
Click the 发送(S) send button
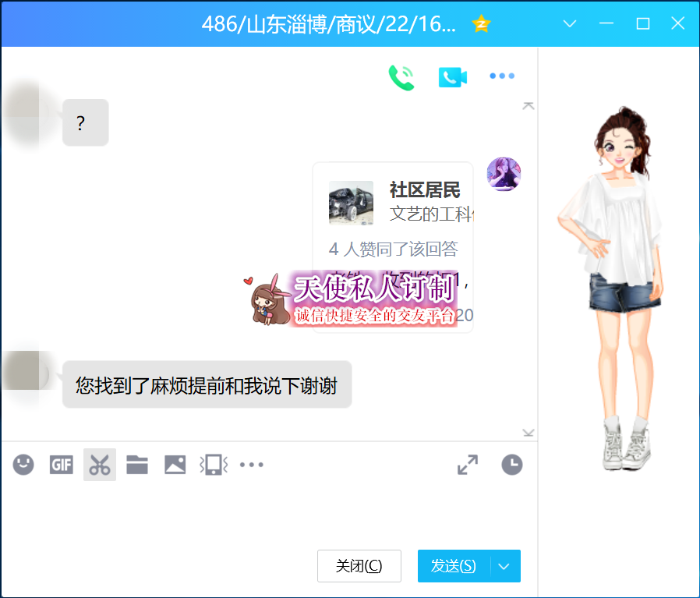(x=454, y=566)
